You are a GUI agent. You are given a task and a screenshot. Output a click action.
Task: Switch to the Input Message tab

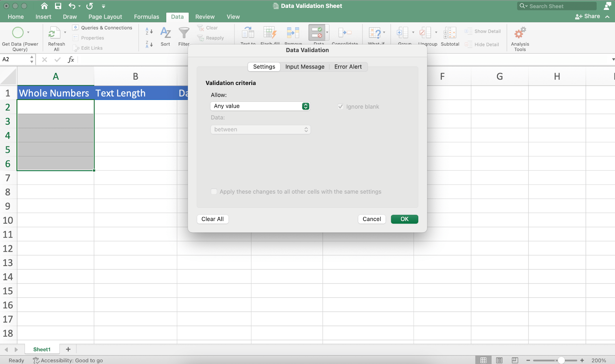tap(304, 66)
